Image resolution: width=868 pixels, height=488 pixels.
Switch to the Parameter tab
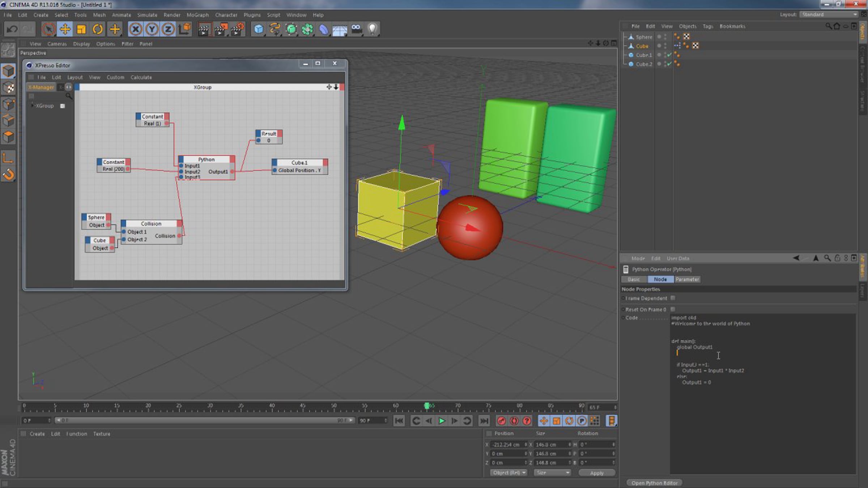pyautogui.click(x=687, y=279)
